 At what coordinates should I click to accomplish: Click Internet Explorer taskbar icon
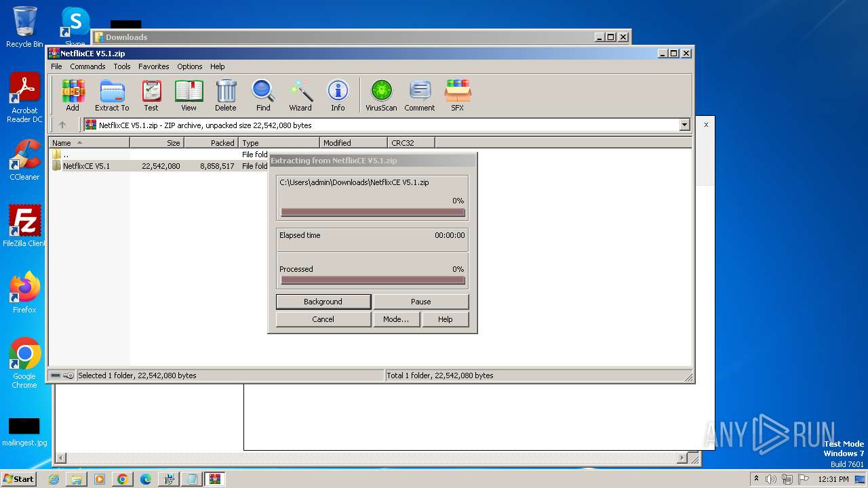(x=54, y=479)
